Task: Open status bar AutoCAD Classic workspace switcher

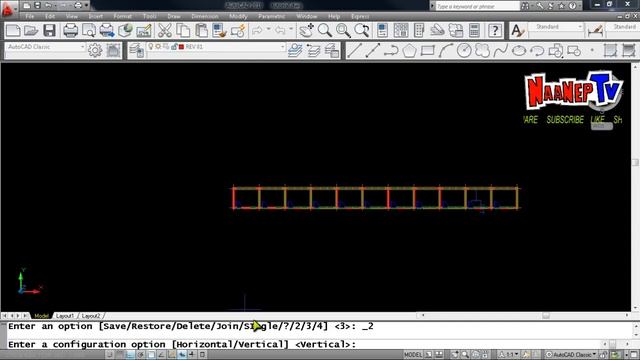Action: [572, 354]
